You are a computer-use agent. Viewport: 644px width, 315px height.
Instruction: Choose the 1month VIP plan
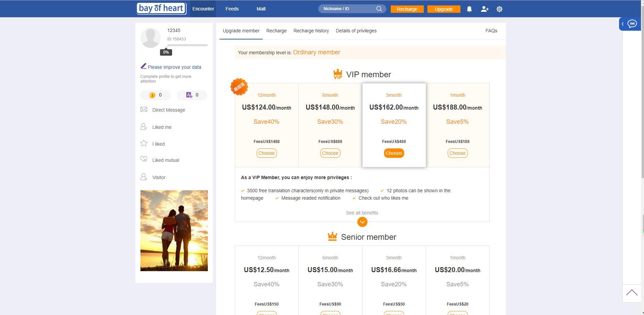pos(457,153)
